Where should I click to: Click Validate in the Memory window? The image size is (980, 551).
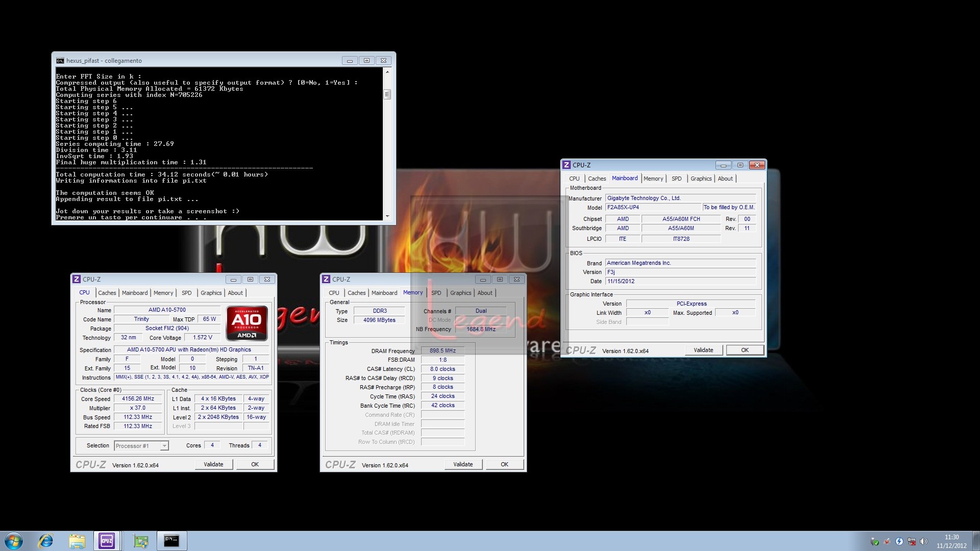[x=463, y=464]
